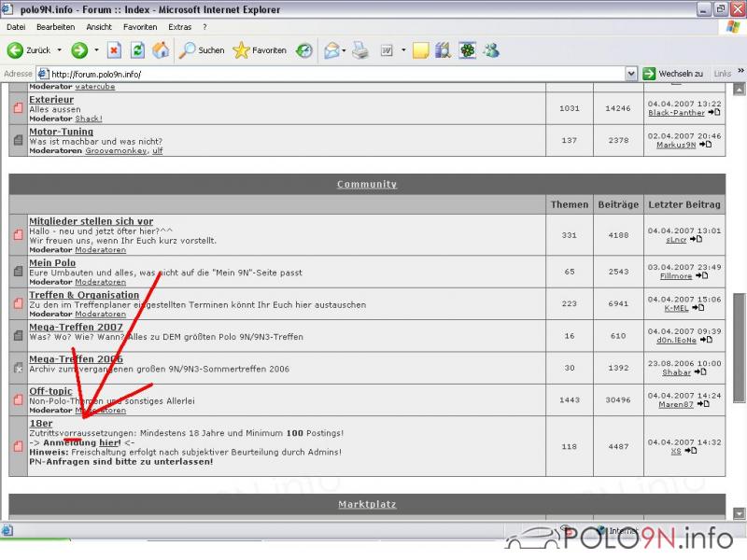This screenshot has width=747, height=560.
Task: Refresh the page with the green arrows icon
Action: [x=137, y=50]
